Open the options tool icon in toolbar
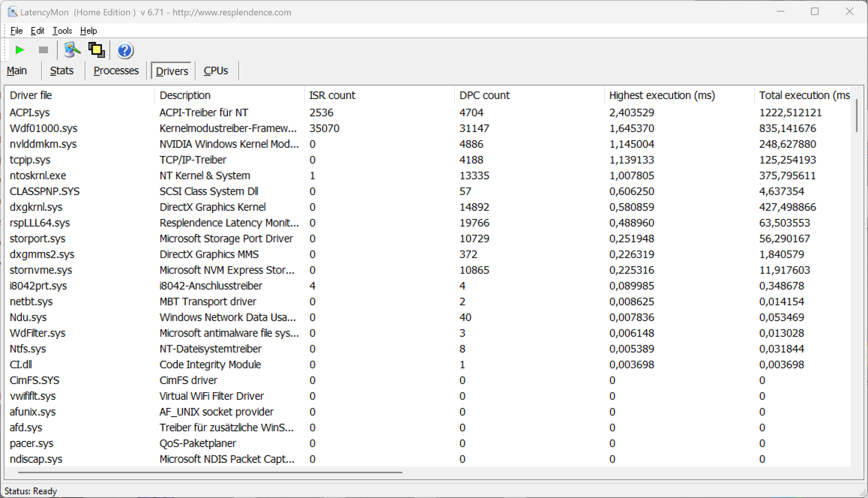Viewport: 868px width, 498px height. tap(71, 50)
